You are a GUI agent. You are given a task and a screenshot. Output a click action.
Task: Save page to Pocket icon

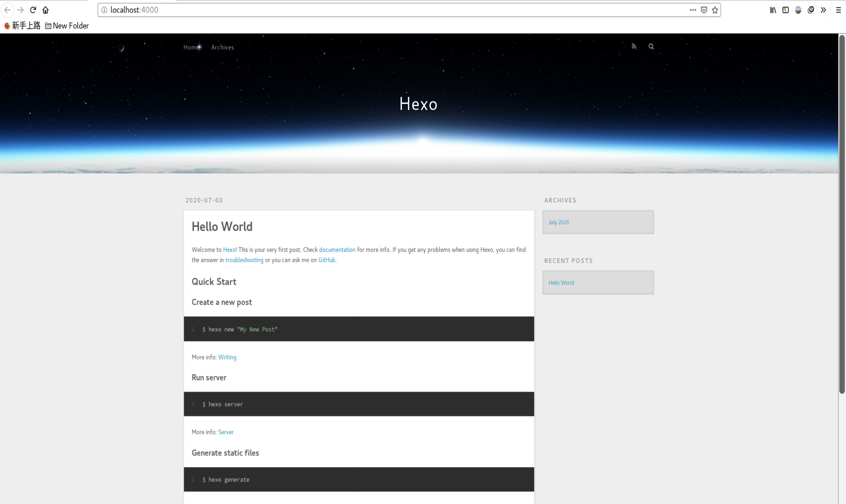coord(704,10)
